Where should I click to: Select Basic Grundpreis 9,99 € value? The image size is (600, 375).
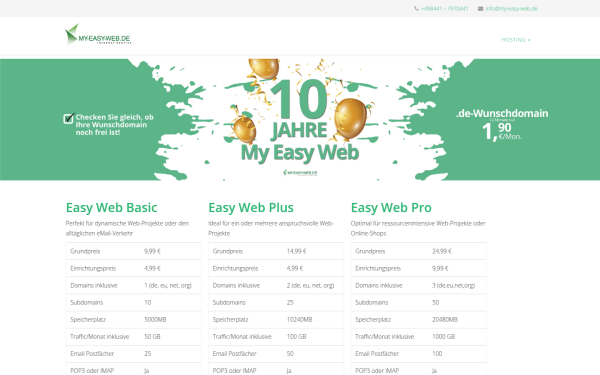click(152, 251)
